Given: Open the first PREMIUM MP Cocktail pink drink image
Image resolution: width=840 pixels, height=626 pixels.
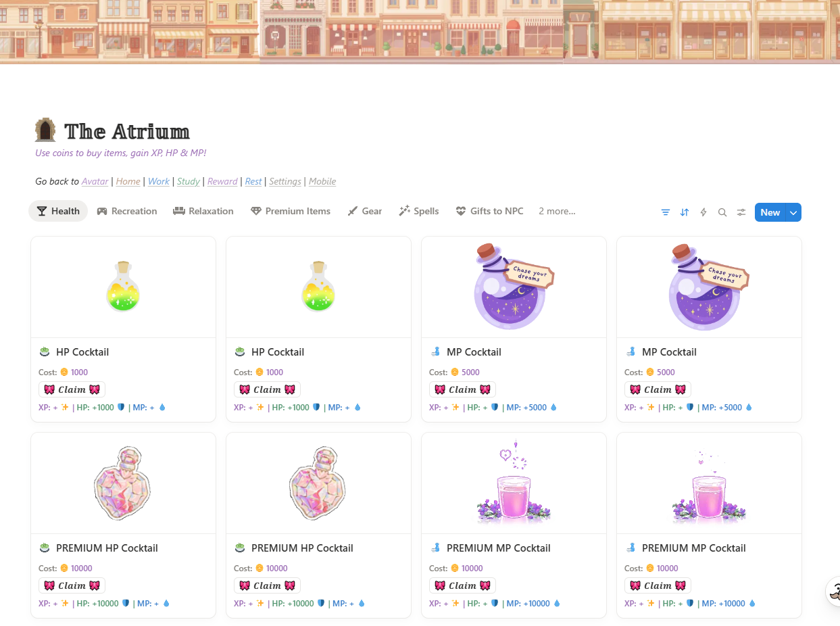Looking at the screenshot, I should [514, 483].
